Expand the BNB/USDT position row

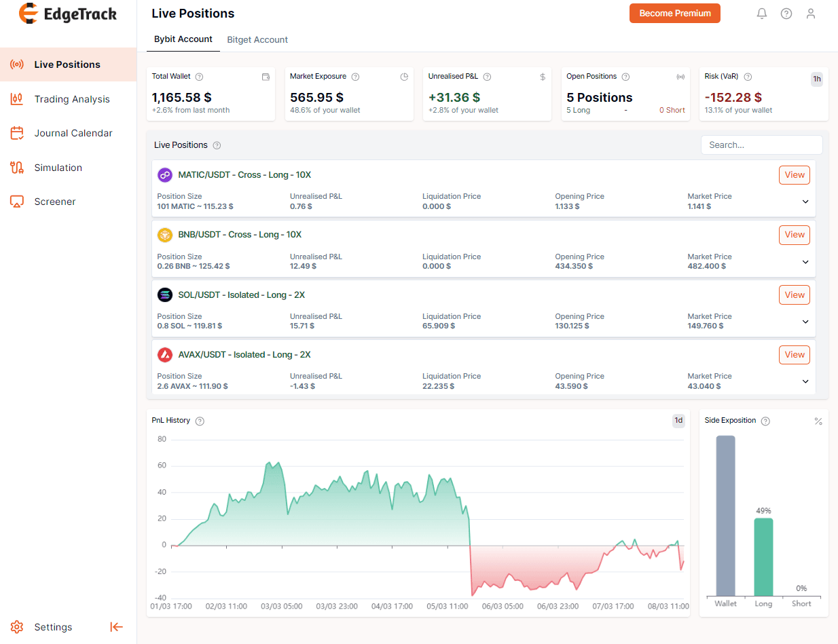tap(805, 262)
